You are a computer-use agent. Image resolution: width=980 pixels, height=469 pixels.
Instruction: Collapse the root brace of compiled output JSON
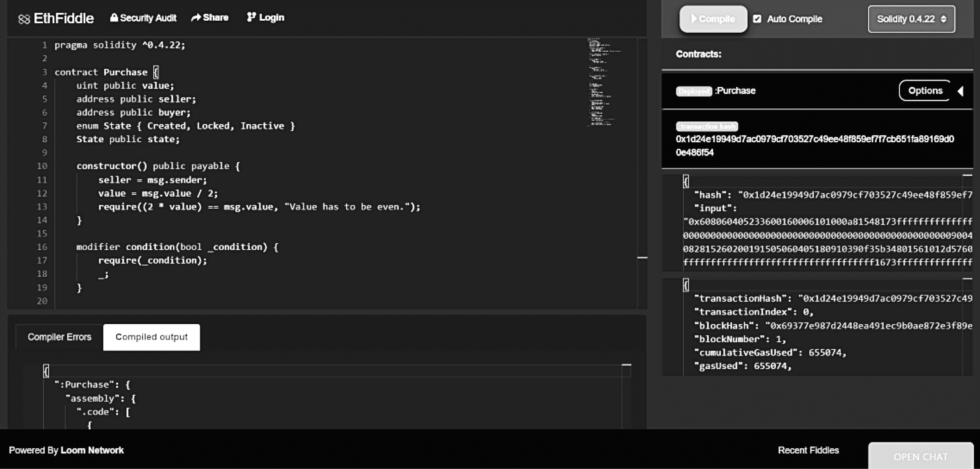pyautogui.click(x=46, y=371)
